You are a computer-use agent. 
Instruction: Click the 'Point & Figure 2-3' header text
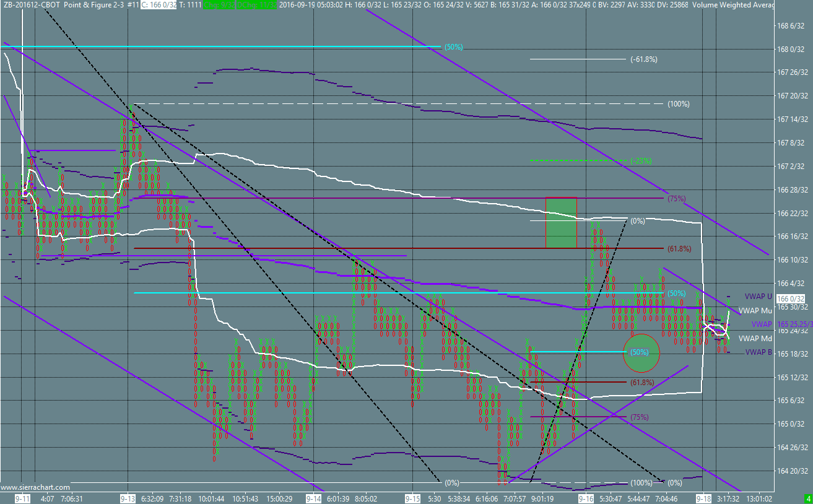point(94,4)
